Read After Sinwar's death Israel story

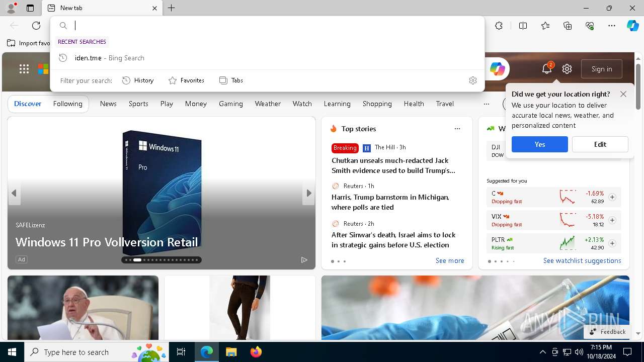393,240
